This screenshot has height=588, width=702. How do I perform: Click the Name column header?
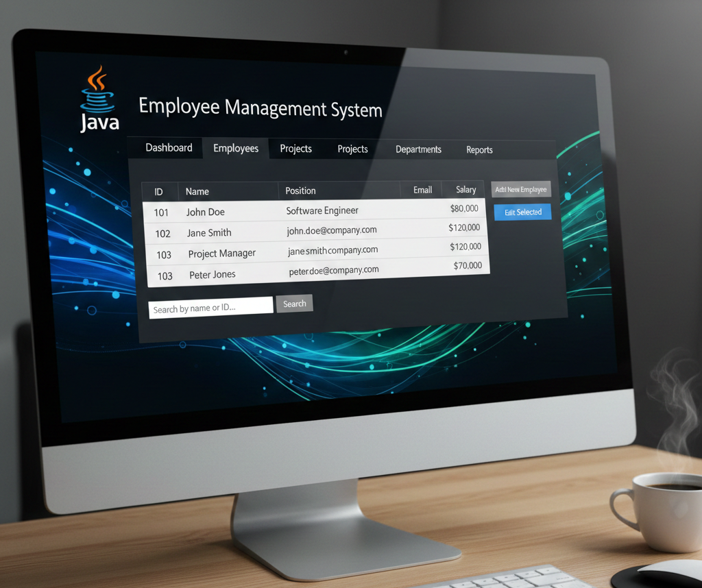197,191
